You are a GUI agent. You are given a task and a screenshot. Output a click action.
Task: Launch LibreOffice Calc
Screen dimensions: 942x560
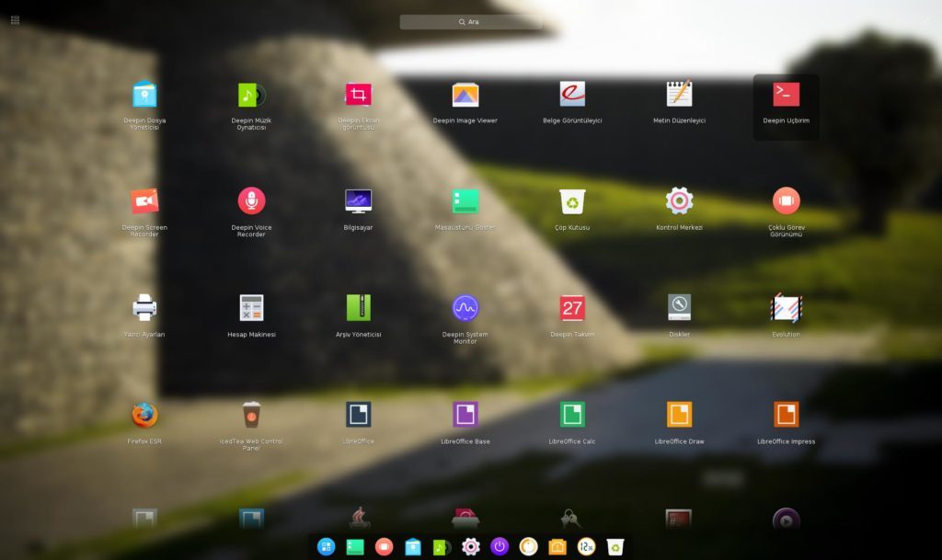572,415
